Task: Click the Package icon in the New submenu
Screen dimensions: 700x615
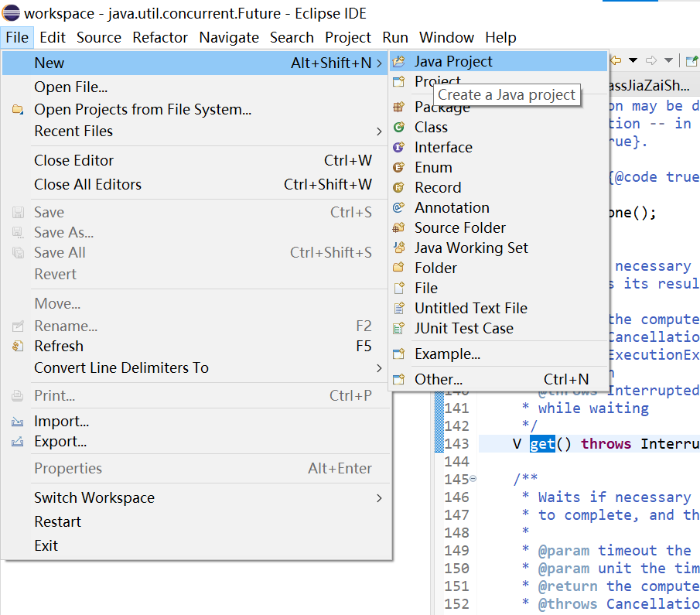Action: (x=398, y=107)
